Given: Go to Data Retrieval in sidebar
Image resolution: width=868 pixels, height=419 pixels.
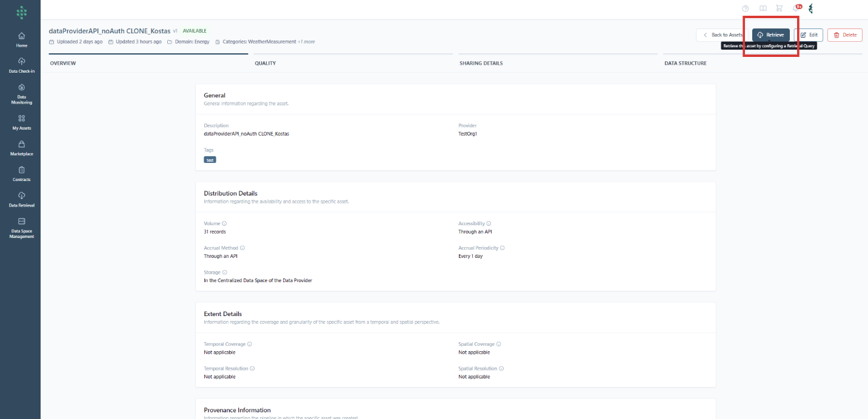Looking at the screenshot, I should tap(22, 199).
